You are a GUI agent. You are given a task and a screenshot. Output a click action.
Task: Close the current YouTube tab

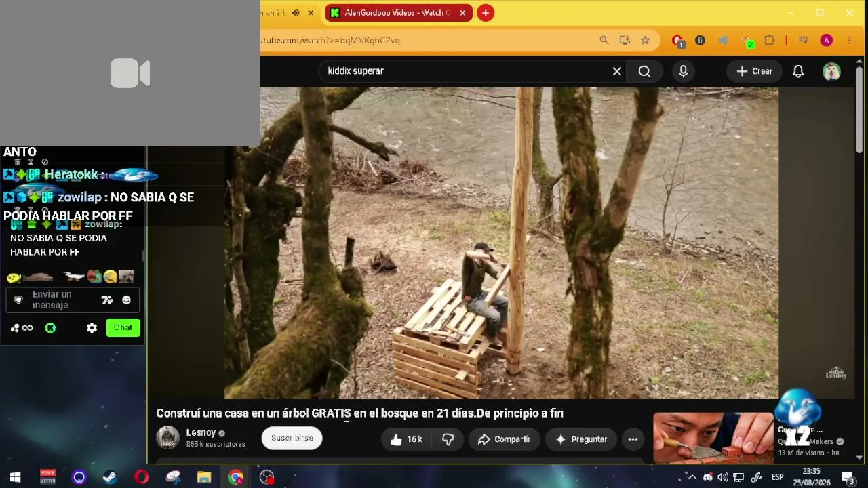(311, 13)
